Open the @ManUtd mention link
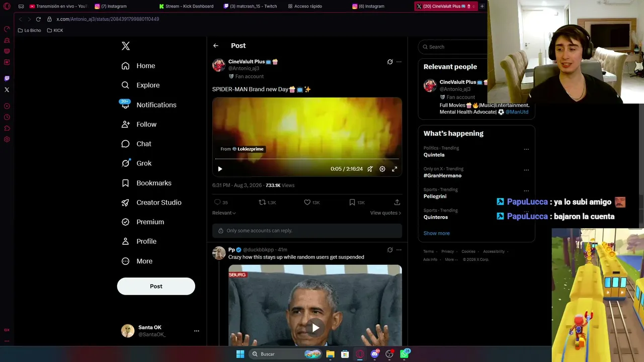This screenshot has width=644, height=362. pos(517,112)
